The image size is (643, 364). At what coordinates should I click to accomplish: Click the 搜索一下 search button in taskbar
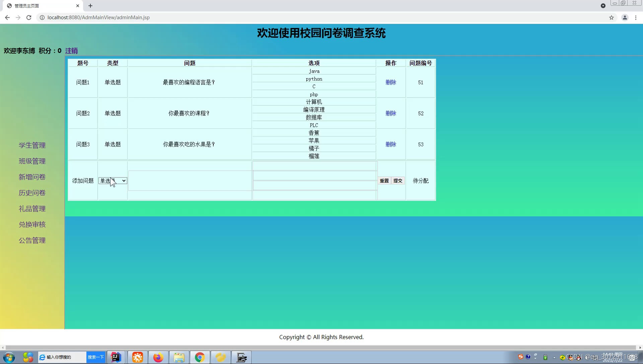pyautogui.click(x=96, y=357)
